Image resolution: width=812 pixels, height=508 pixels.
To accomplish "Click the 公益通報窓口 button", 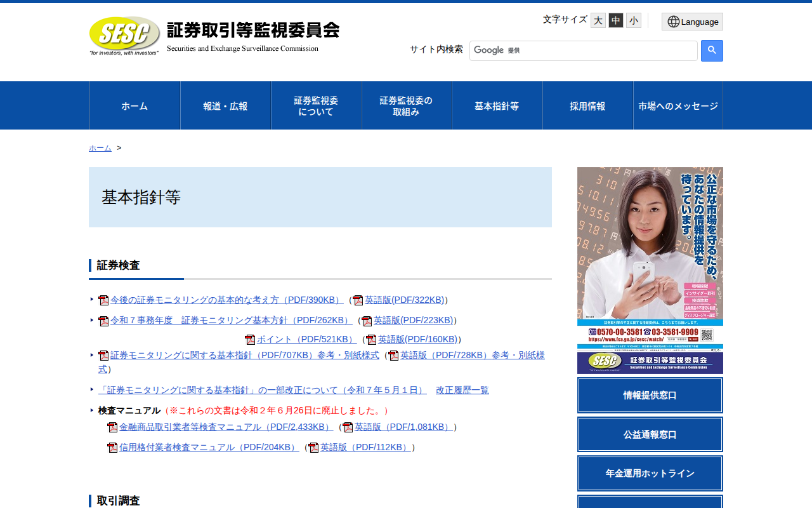I will click(650, 434).
